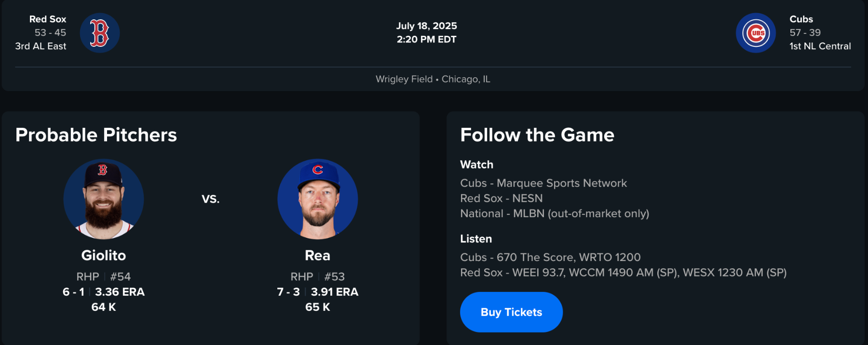Click the National MLBN broadcast listing
Viewport: 868px width, 345px height.
555,213
